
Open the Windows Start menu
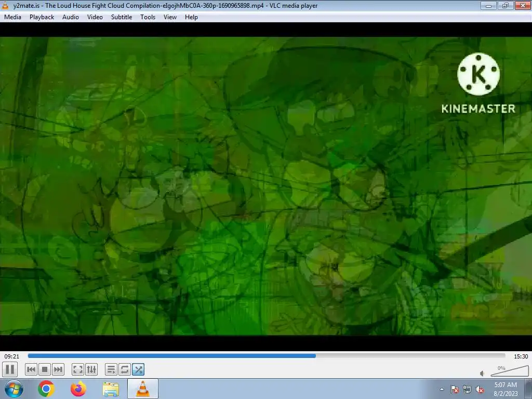(14, 389)
